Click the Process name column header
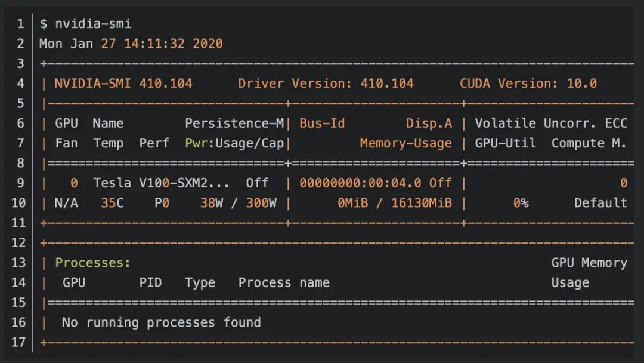The height and width of the screenshot is (363, 644). click(284, 282)
